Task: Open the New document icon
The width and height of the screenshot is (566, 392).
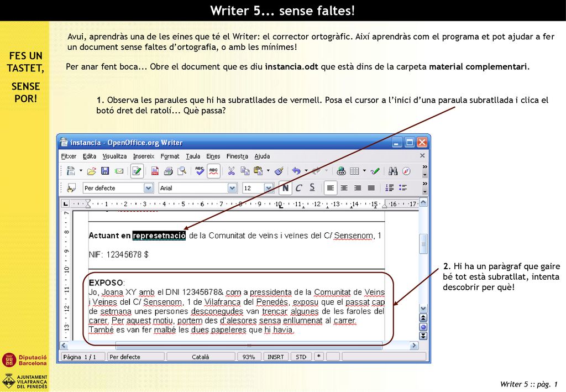Action: coord(71,171)
